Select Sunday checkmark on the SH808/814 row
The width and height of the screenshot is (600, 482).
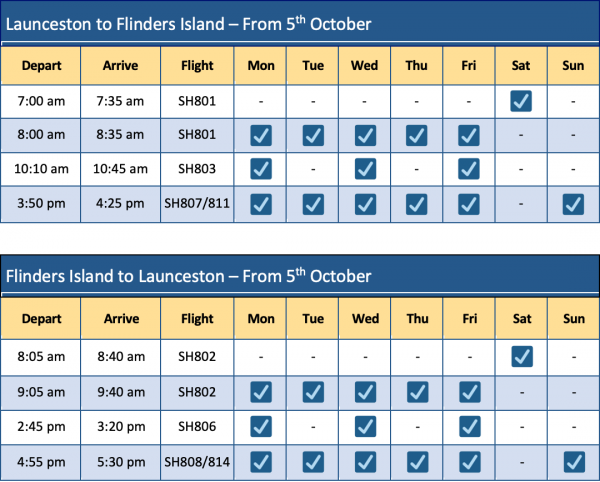coord(574,459)
